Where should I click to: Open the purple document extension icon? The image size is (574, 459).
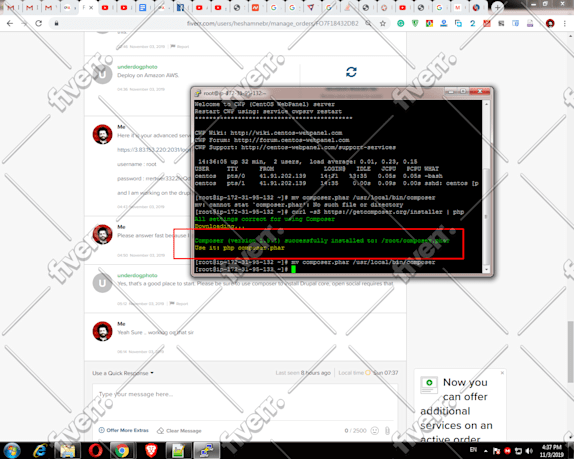pos(530,23)
